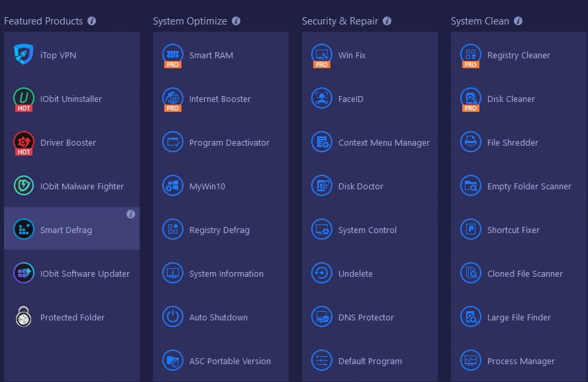Choose the "System Control" label

pyautogui.click(x=367, y=230)
